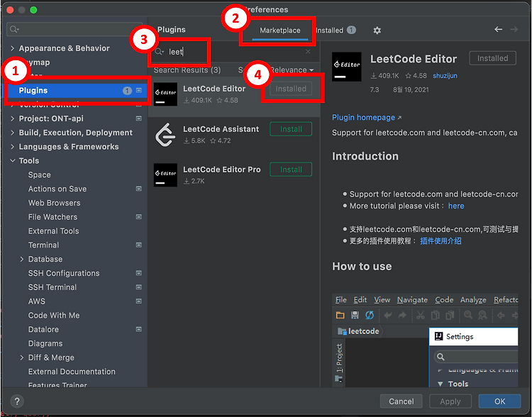Expand Appearance & Behavior section

coord(13,48)
